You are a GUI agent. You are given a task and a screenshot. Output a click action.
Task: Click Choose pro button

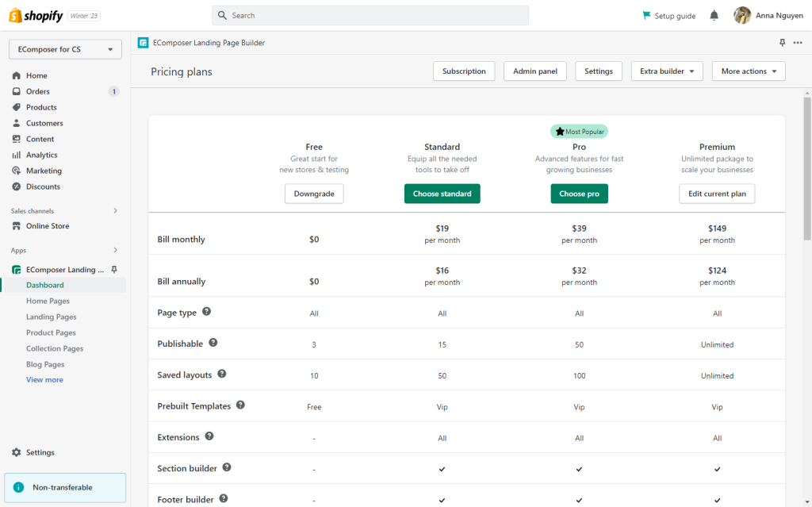pos(580,194)
